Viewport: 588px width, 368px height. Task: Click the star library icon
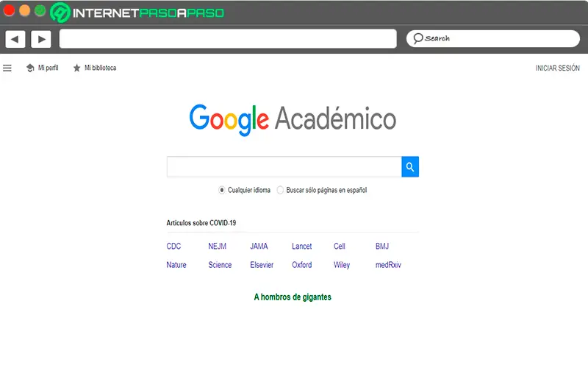point(76,68)
